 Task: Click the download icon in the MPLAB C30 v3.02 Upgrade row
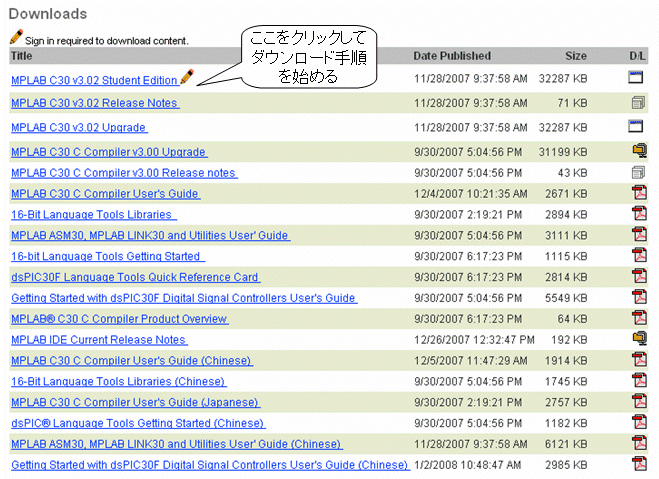[x=635, y=126]
